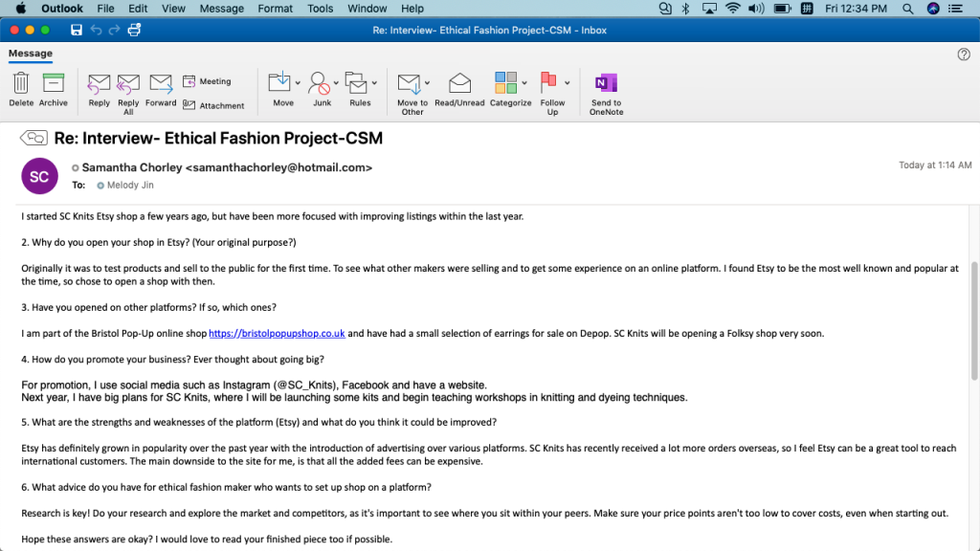Reply with Meeting

207,81
